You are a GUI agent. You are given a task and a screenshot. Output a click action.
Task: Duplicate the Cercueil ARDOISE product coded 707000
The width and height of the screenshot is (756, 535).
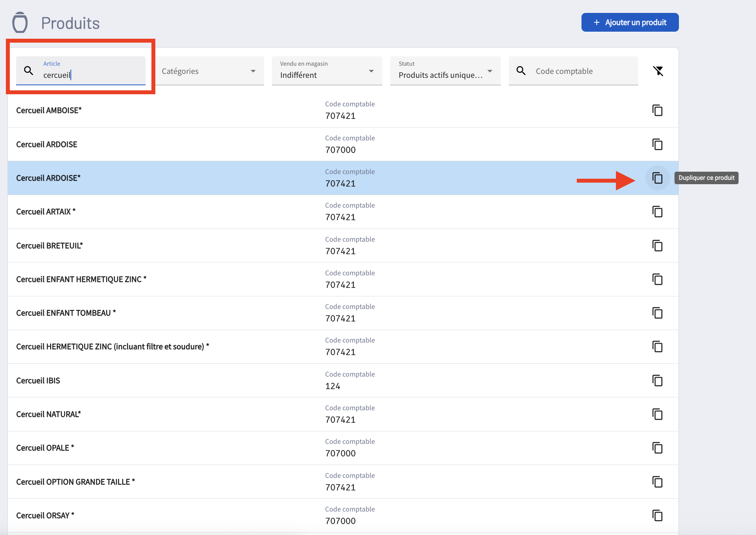[x=657, y=144]
